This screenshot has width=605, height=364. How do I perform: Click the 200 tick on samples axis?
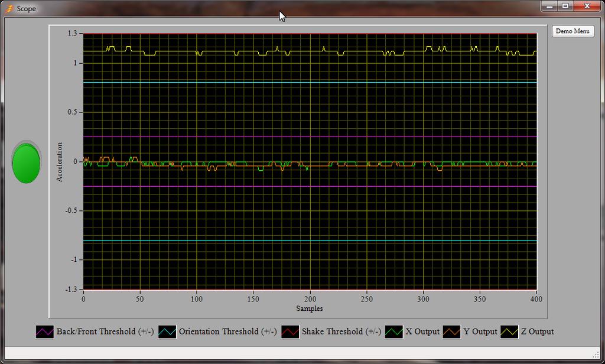[x=310, y=299]
